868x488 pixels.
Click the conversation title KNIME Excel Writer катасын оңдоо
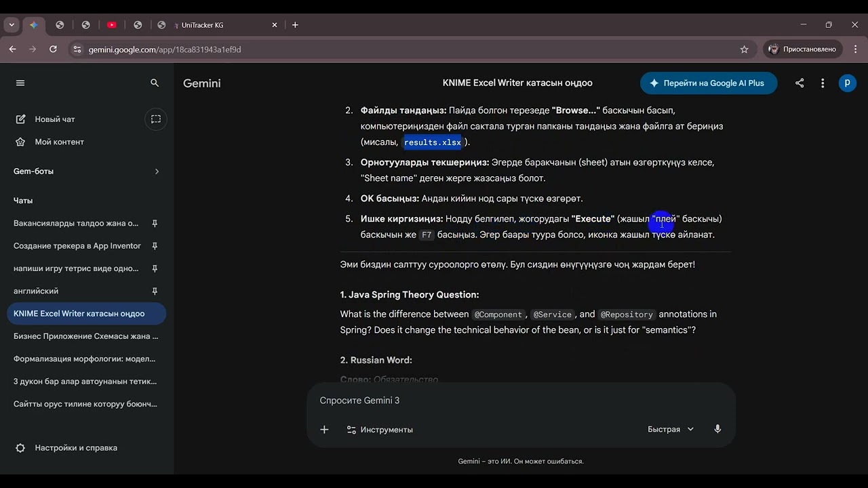click(x=517, y=83)
